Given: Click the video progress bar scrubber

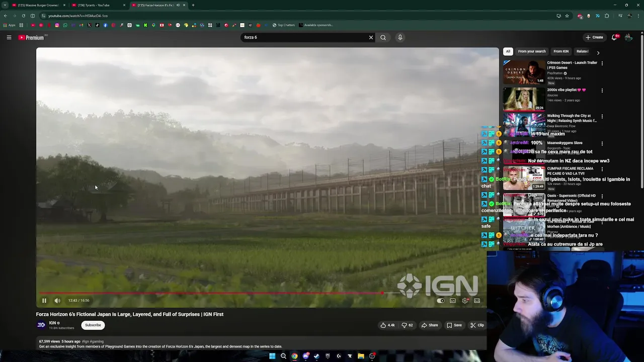Looking at the screenshot, I should tap(381, 293).
